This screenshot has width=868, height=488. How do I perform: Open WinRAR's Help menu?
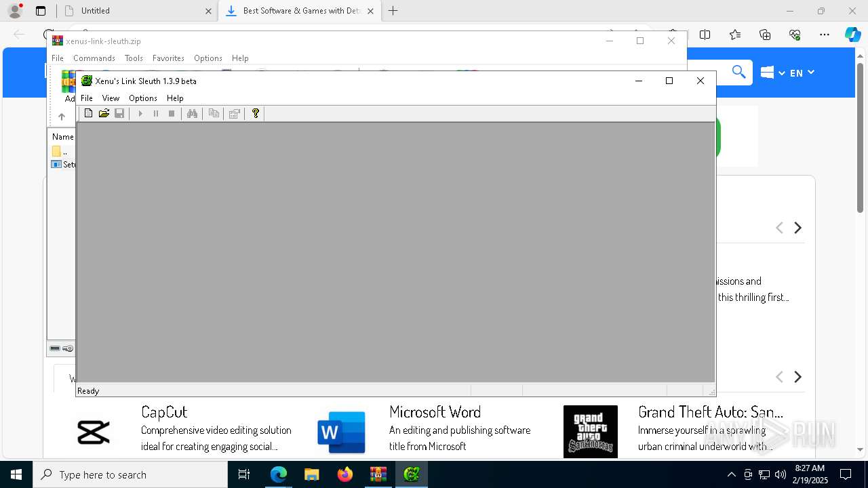(x=240, y=58)
